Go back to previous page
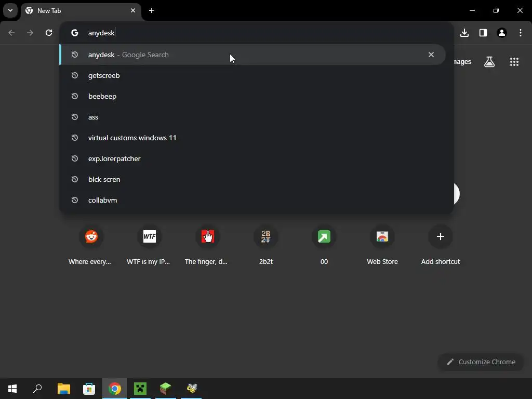 tap(11, 33)
